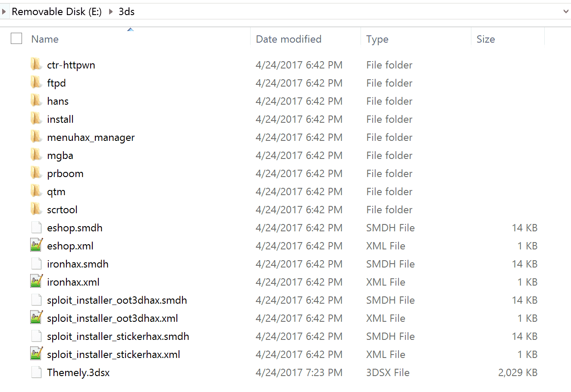The width and height of the screenshot is (571, 392).
Task: Select the mgba folder name
Action: pyautogui.click(x=60, y=156)
